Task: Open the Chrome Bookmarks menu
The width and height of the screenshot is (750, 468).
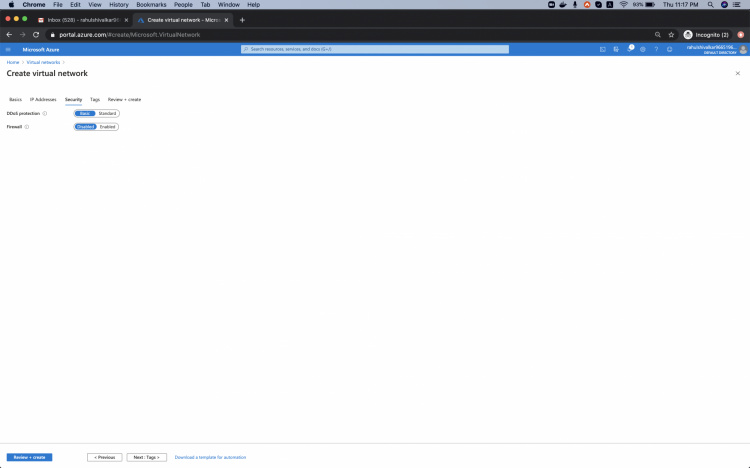Action: (x=151, y=4)
